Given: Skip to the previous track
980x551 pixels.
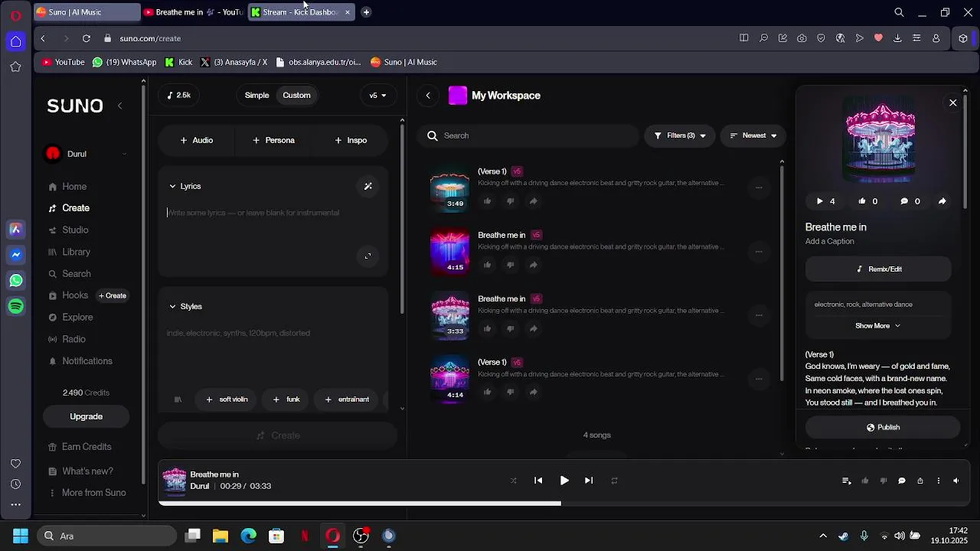Looking at the screenshot, I should coord(538,481).
